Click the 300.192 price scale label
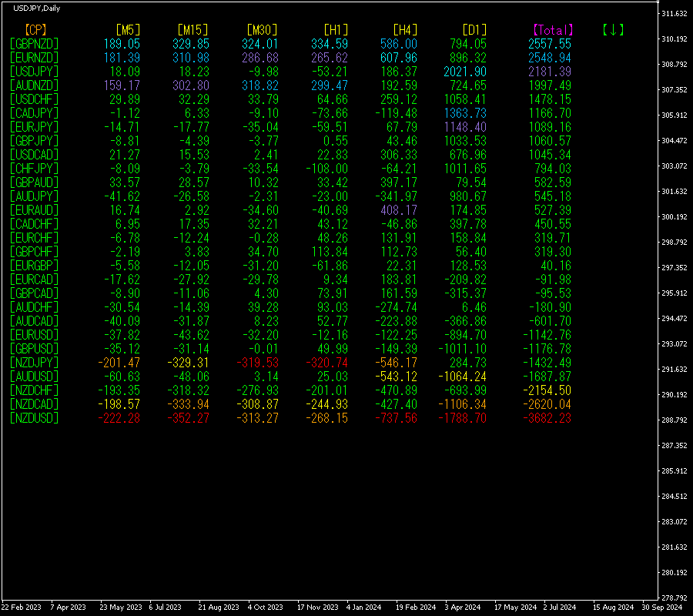693x616 pixels. 675,216
